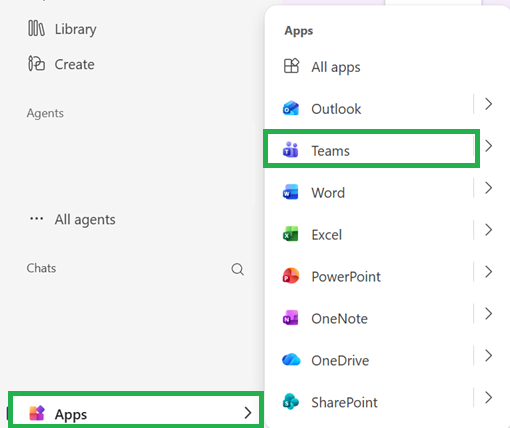This screenshot has width=510, height=428.
Task: Expand the Word submenu chevron
Action: [x=488, y=188]
